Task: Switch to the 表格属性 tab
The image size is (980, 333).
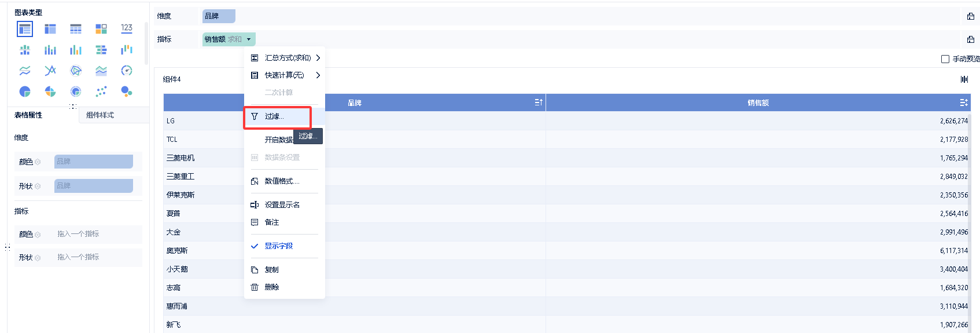Action: [x=28, y=115]
